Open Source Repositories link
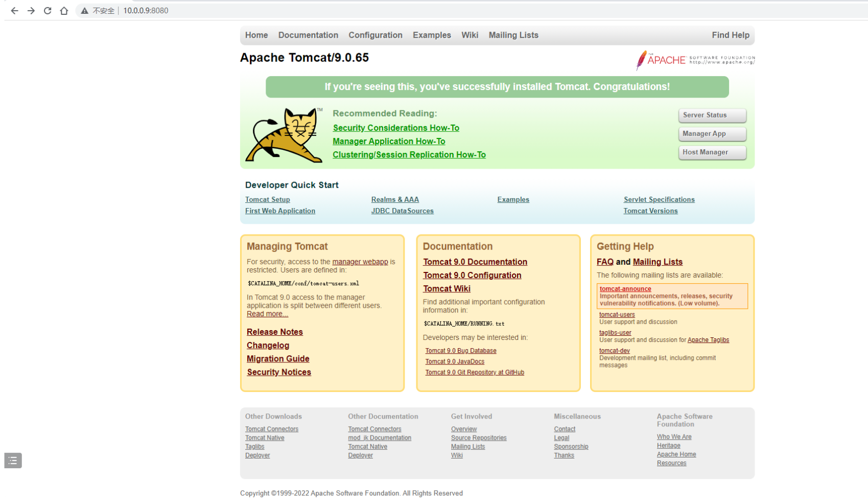 (x=479, y=438)
